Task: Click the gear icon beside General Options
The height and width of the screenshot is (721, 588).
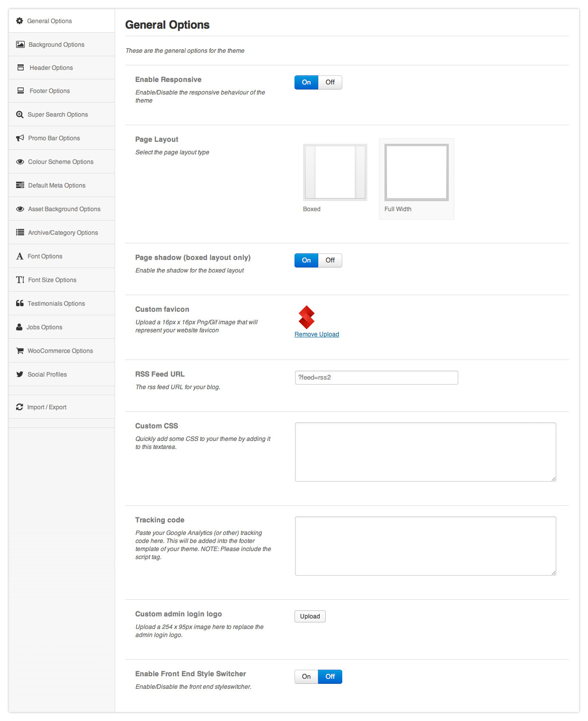Action: (20, 21)
